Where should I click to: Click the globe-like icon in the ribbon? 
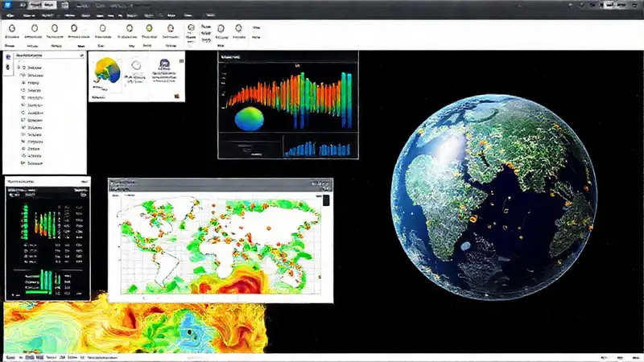191,27
